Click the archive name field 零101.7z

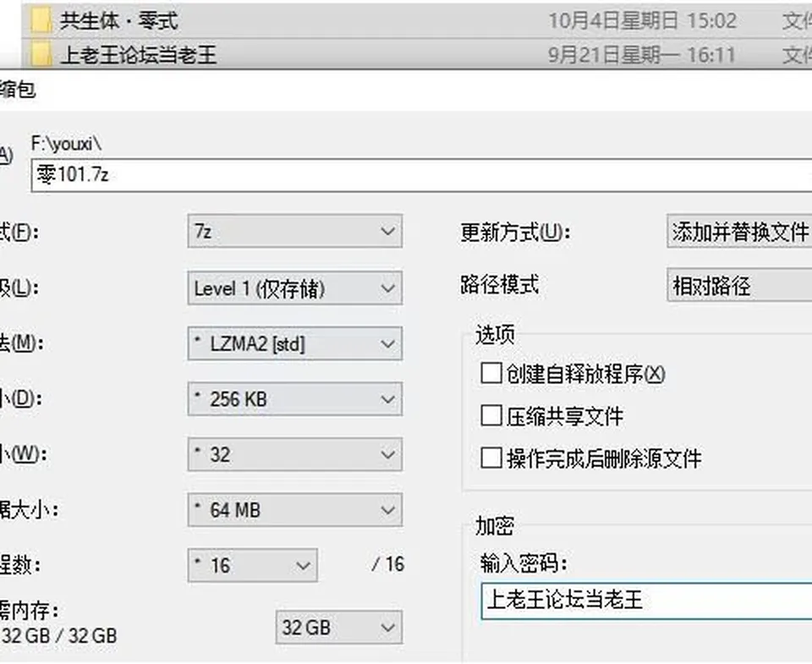421,176
